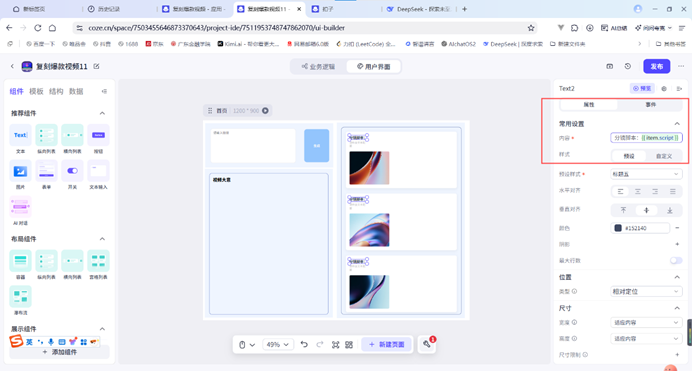Collapse the left component panel
The width and height of the screenshot is (692, 371).
[104, 91]
